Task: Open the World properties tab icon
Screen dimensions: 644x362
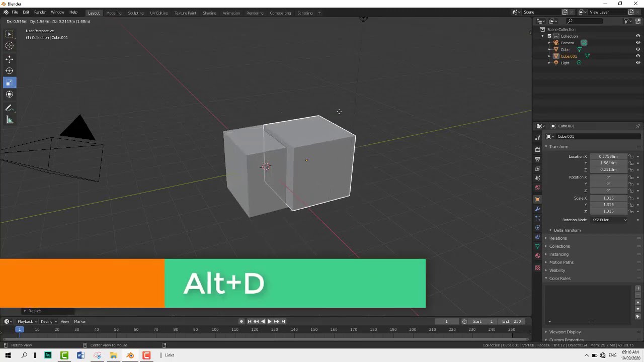Action: tap(537, 187)
